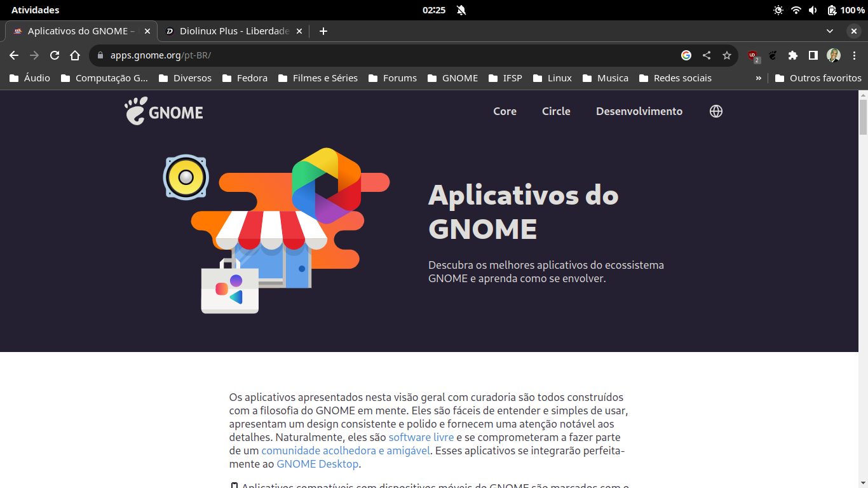Open the uBlock Origin extension
The width and height of the screenshot is (868, 488).
point(753,56)
